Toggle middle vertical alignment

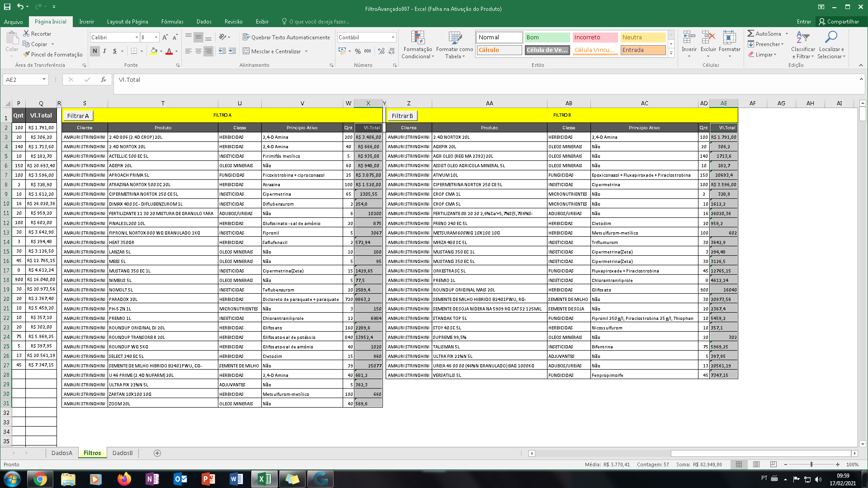(x=198, y=37)
